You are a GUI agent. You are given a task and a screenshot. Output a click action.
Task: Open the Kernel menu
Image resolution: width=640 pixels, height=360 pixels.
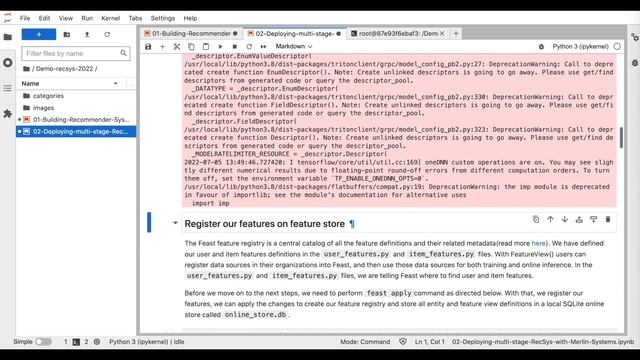111,18
